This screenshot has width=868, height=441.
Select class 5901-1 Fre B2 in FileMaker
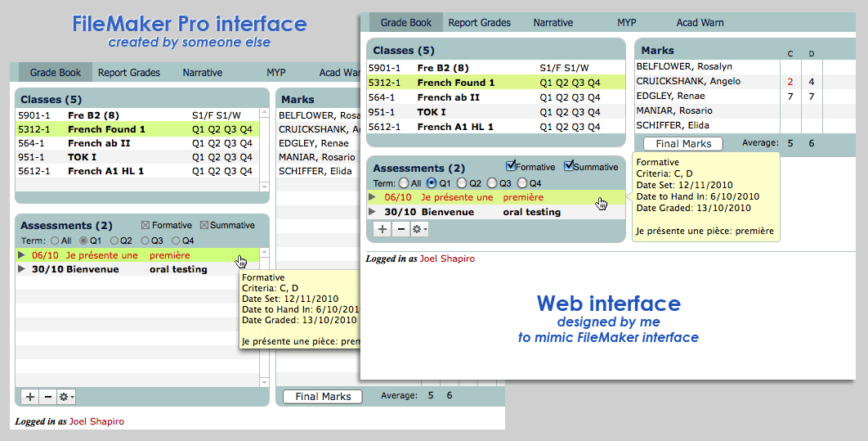coord(137,115)
